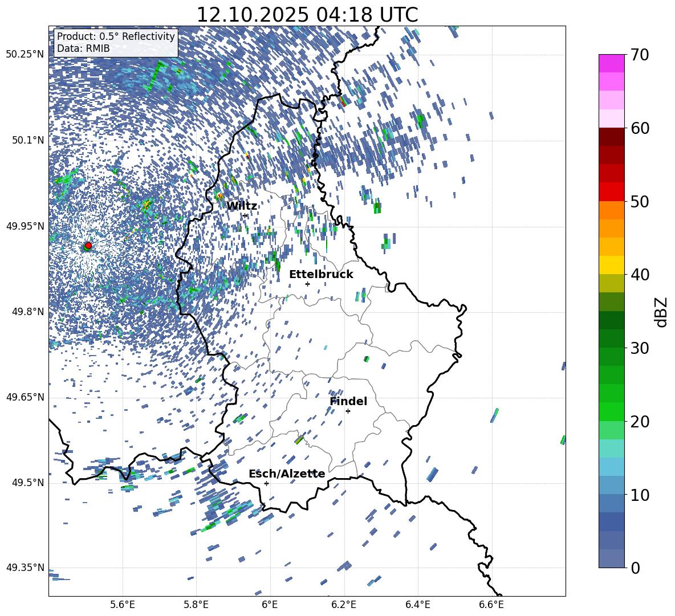Image resolution: width=675 pixels, height=616 pixels.
Task: Pick the yellow swatch just above 40 dBZ
Action: point(611,266)
